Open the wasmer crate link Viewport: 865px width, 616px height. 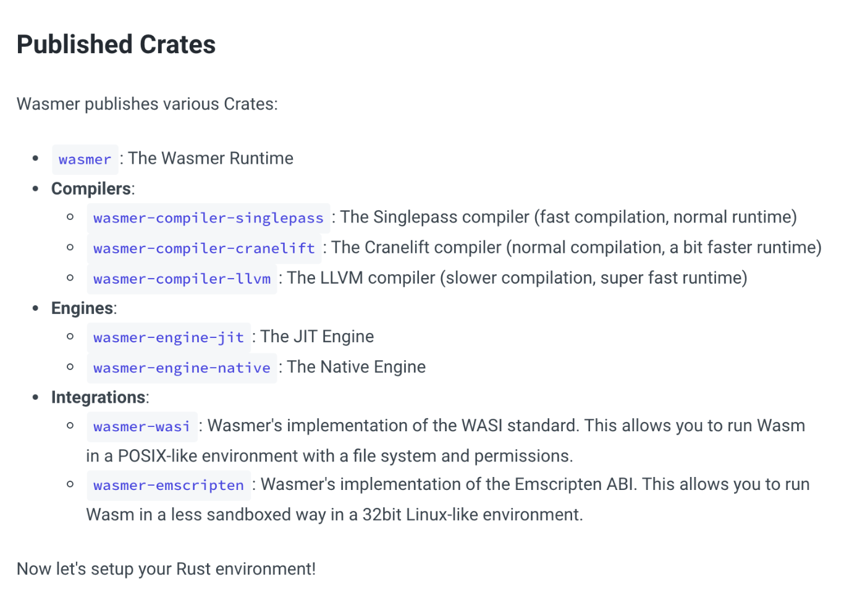click(85, 159)
